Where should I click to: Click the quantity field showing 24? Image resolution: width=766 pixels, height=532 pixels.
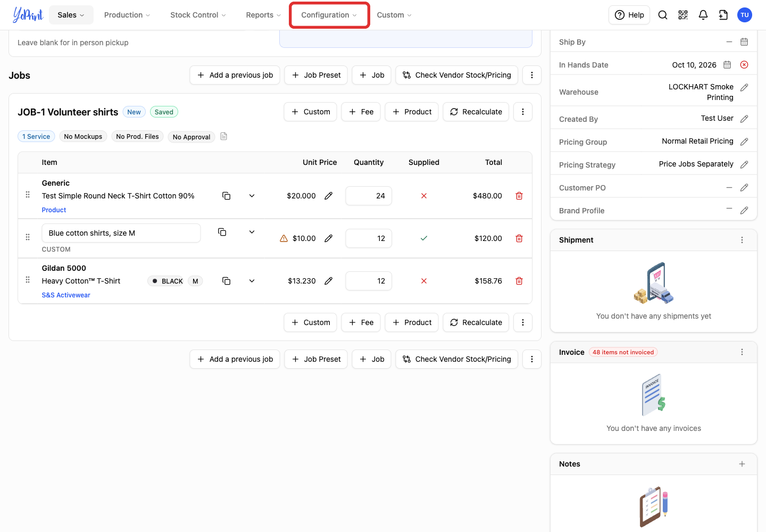pyautogui.click(x=369, y=196)
